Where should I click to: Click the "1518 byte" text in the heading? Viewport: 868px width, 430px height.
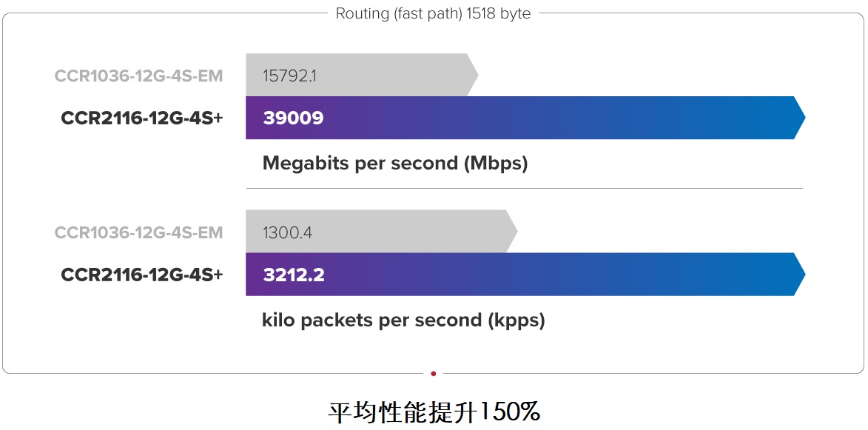coord(498,13)
